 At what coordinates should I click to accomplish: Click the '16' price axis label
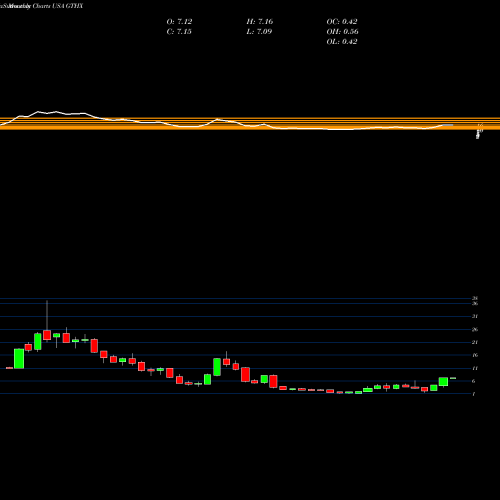[475, 355]
